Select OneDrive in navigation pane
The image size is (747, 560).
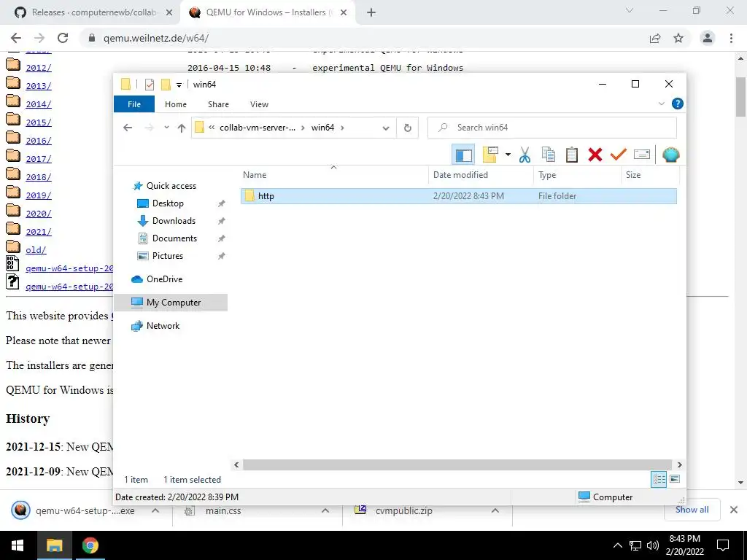coord(164,279)
